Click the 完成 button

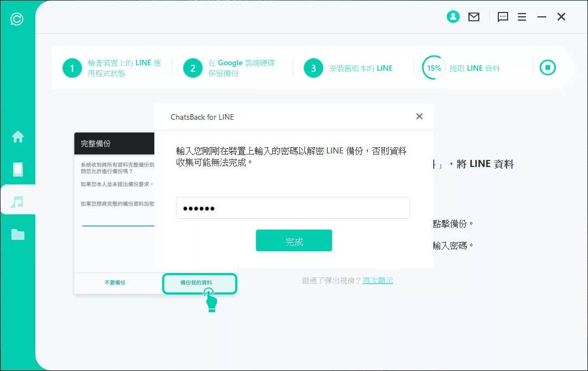(x=293, y=240)
